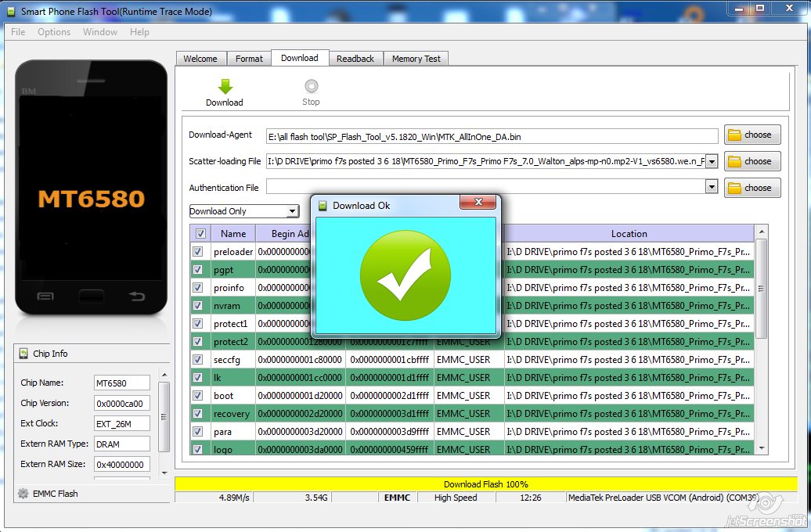This screenshot has height=532, width=811.
Task: Click the Chip Info panel icon
Action: [25, 354]
